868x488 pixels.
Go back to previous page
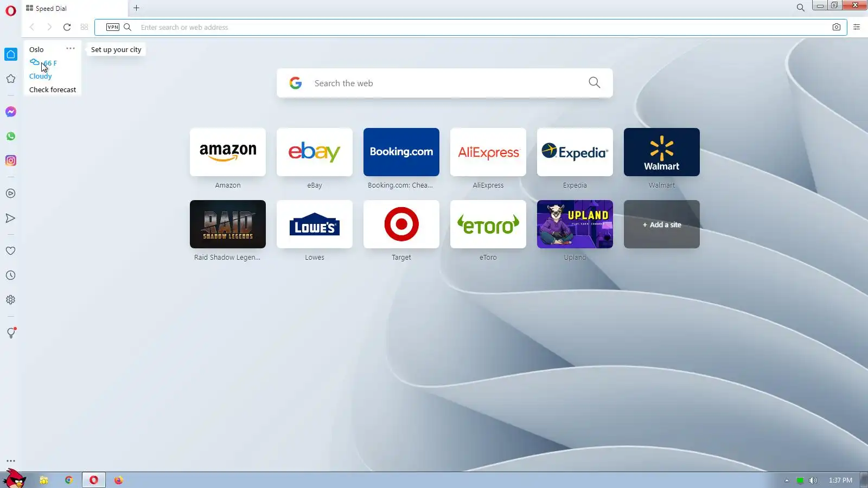[x=32, y=27]
